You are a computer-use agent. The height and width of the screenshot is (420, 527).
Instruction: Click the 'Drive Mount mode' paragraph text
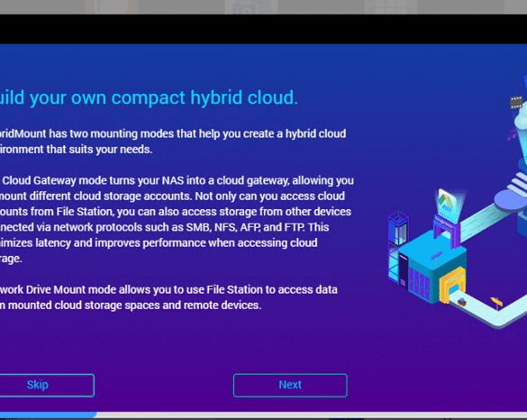(168, 297)
